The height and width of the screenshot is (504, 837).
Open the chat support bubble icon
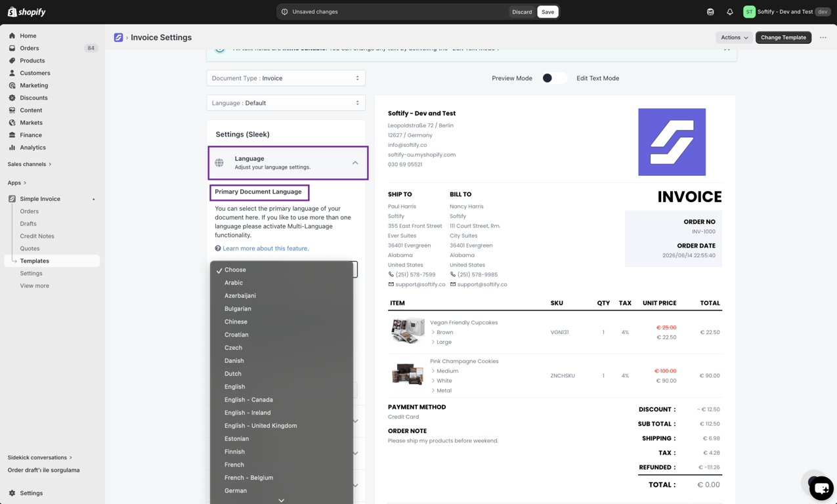tap(821, 488)
